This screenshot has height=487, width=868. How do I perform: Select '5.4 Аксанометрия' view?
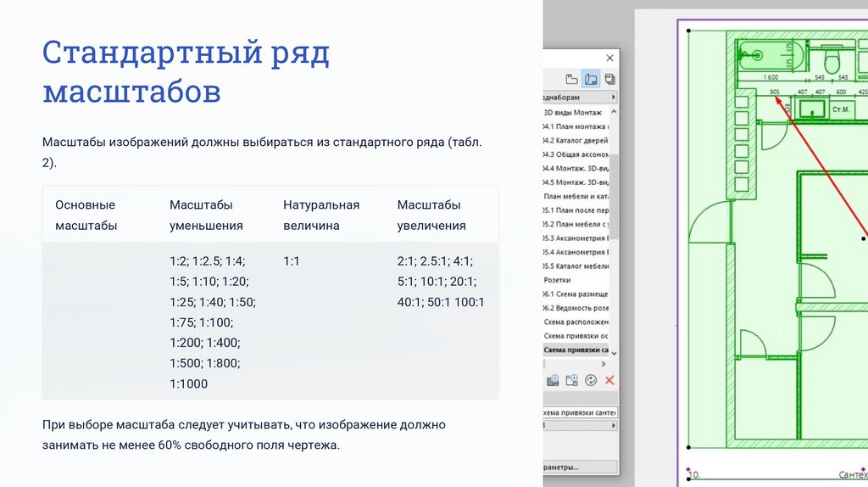click(576, 252)
